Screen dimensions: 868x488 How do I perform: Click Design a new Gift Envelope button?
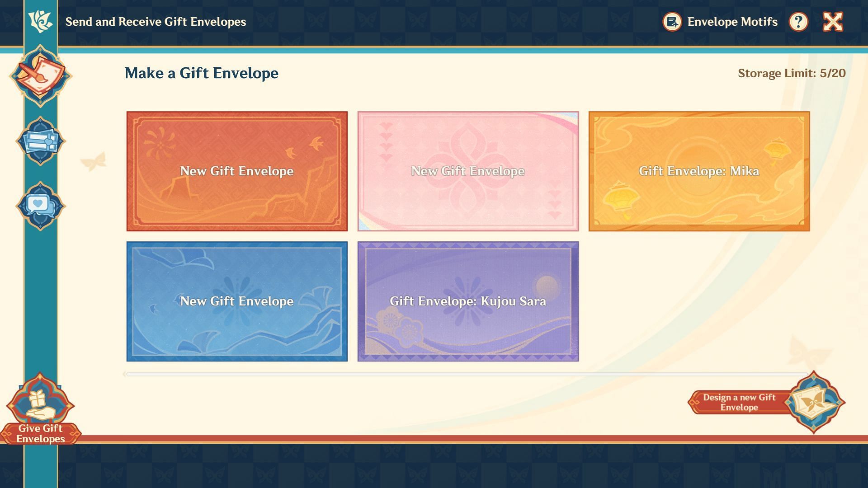pyautogui.click(x=740, y=402)
